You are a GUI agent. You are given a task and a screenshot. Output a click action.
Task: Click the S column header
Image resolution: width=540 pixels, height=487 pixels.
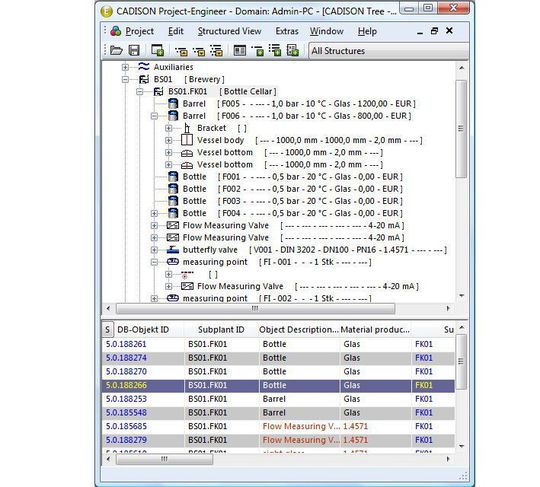pyautogui.click(x=107, y=330)
